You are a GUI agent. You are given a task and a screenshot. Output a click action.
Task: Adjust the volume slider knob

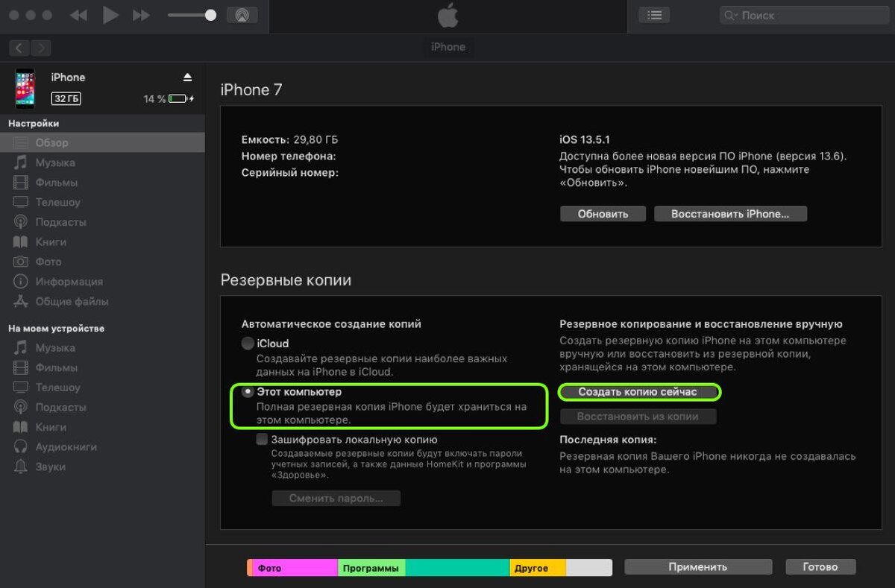(x=210, y=15)
